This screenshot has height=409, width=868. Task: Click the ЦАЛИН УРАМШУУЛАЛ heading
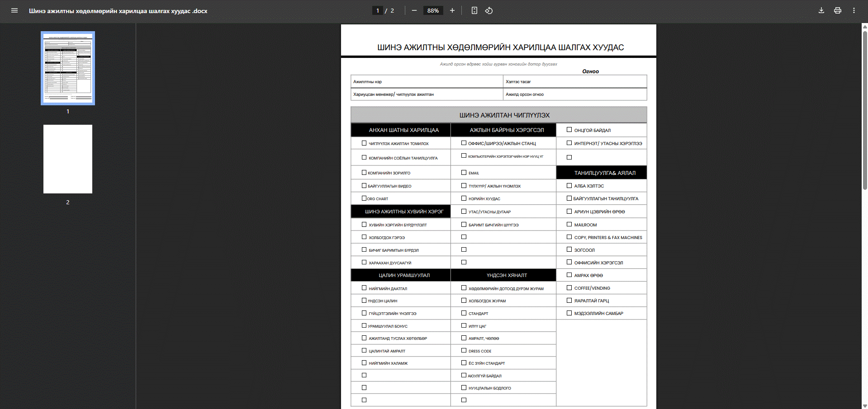pyautogui.click(x=401, y=275)
